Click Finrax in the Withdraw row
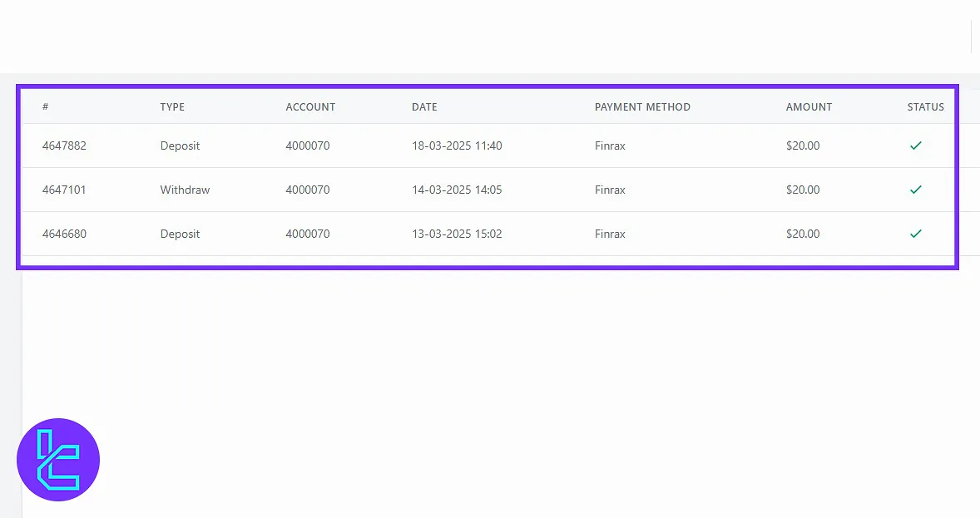 [x=610, y=190]
